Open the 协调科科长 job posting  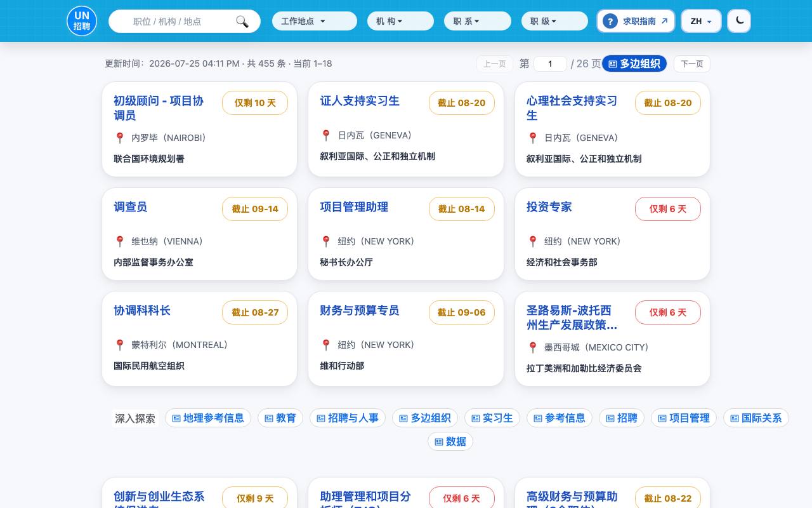point(142,311)
